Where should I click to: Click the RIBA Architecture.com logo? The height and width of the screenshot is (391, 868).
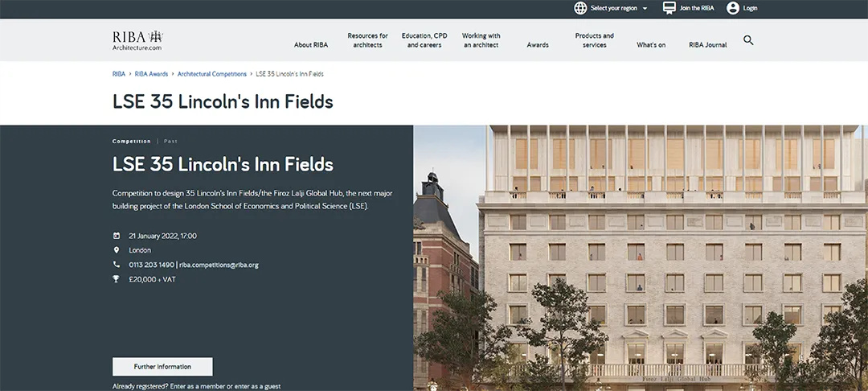[x=137, y=40]
